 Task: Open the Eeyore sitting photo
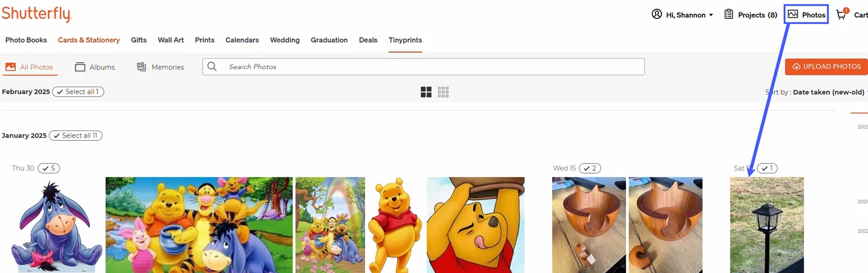tap(57, 225)
